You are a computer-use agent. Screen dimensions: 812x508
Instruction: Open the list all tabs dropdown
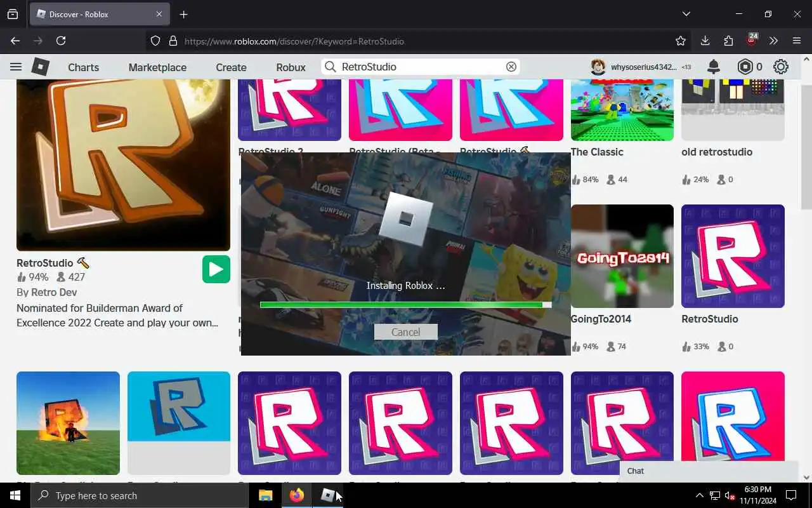point(686,14)
